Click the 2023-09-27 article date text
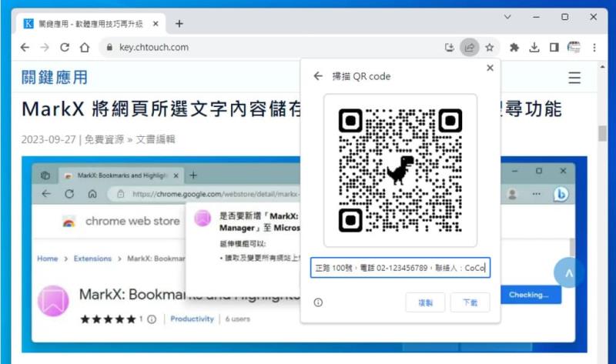Viewport: 616px width, 364px height. click(49, 139)
